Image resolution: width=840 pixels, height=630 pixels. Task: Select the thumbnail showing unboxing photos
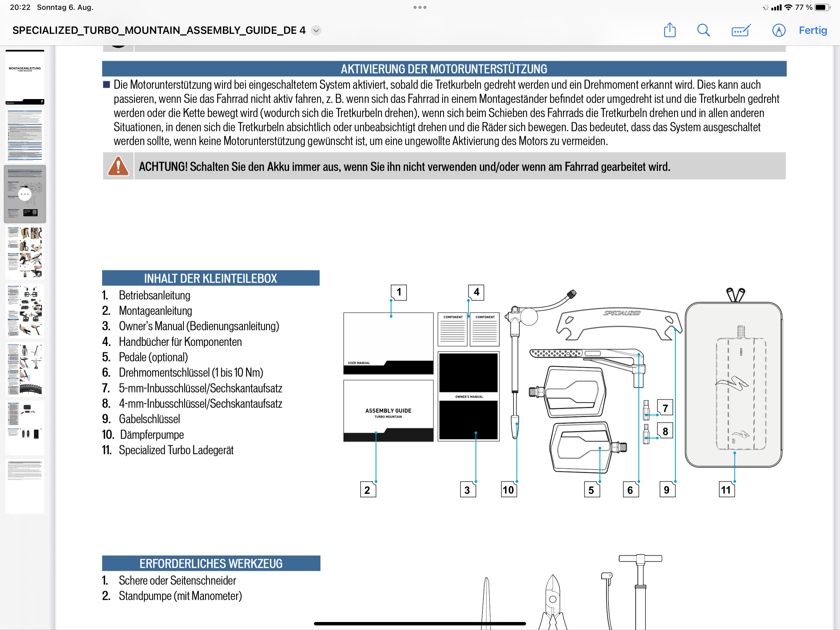(x=25, y=253)
